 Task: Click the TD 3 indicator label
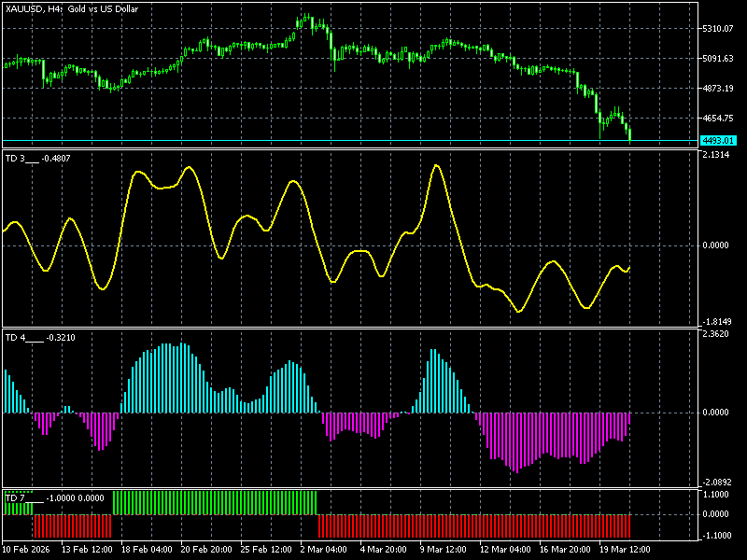pyautogui.click(x=37, y=159)
